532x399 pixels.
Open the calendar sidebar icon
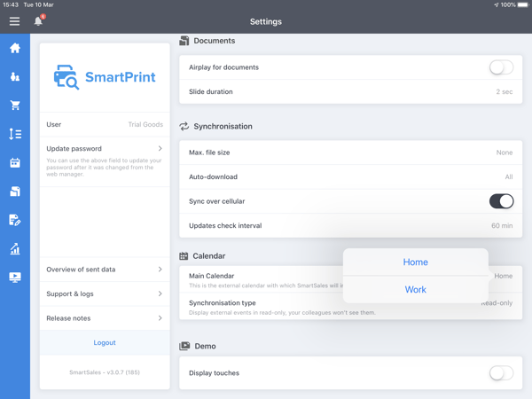click(15, 163)
